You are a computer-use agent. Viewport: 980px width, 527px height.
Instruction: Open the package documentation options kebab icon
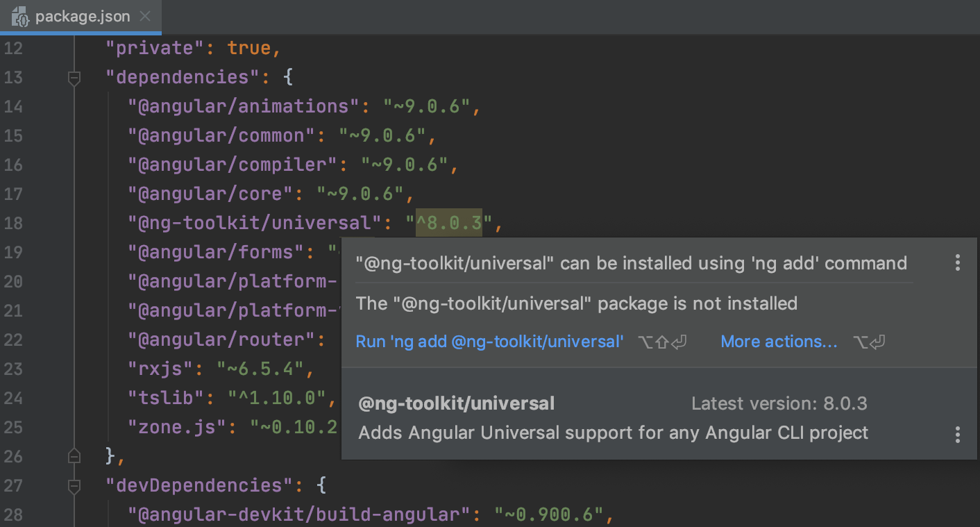pyautogui.click(x=957, y=435)
